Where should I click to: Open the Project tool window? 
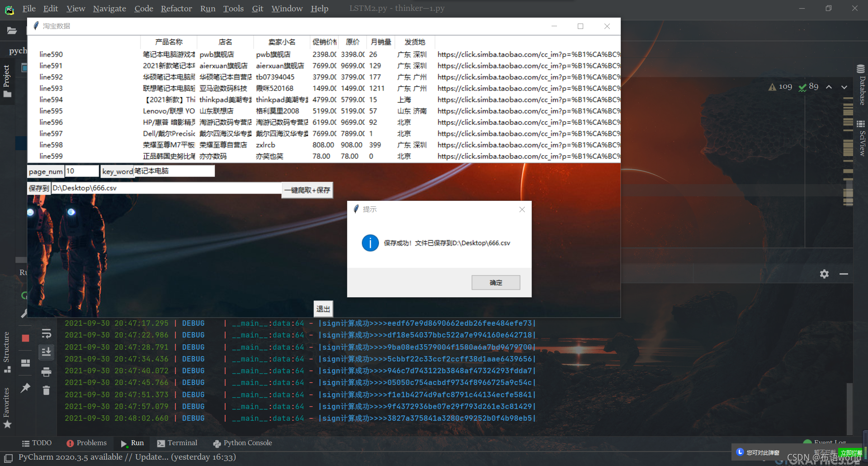click(7, 81)
